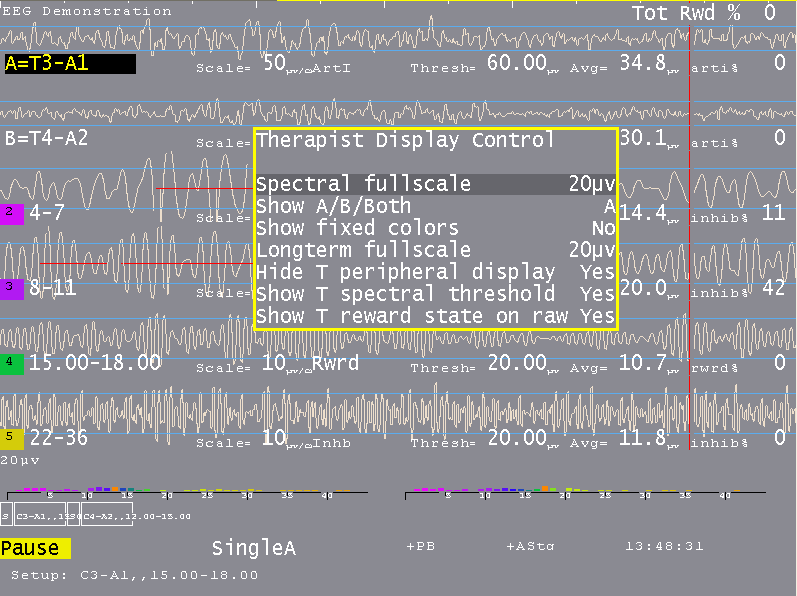Click the yellow band 5 marker for 22-36
This screenshot has width=797, height=596.
[10, 436]
